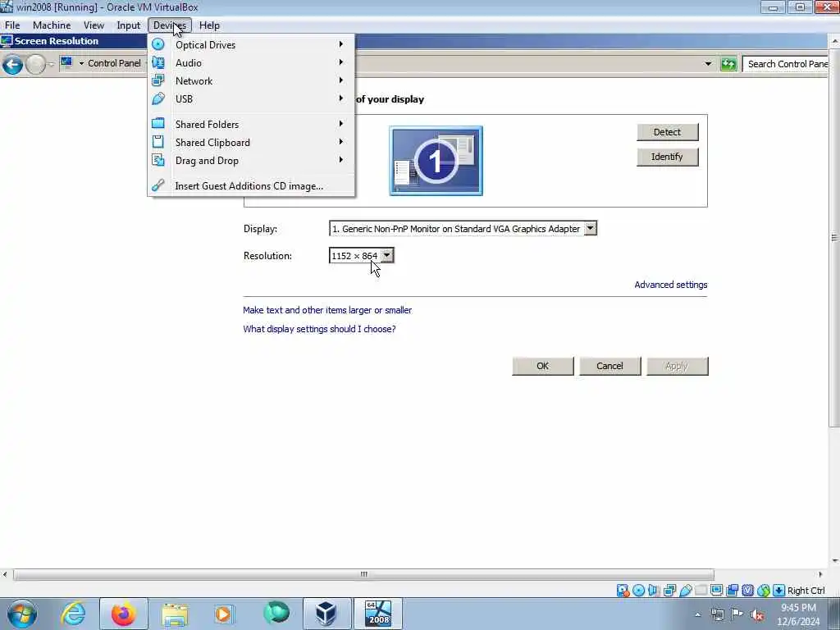
Task: Open the Network submenu in Devices
Action: [251, 81]
